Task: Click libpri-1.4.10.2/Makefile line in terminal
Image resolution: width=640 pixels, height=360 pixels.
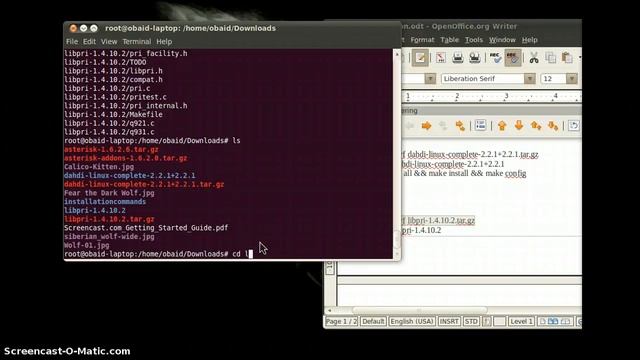Action: [113, 115]
